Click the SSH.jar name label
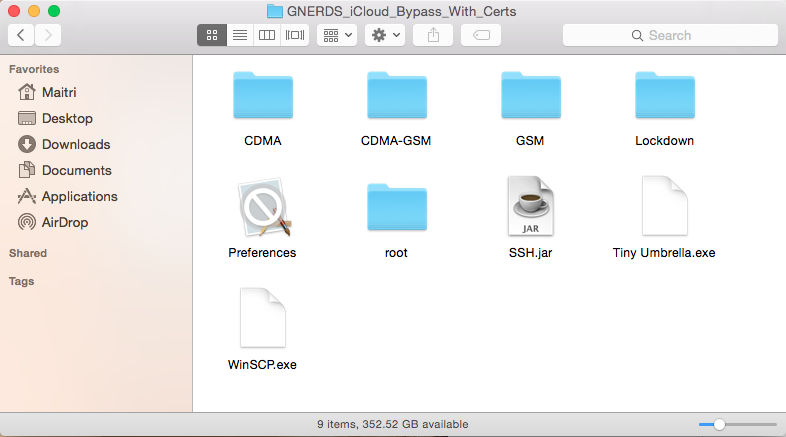Viewport: 786px width, 437px height. [x=530, y=253]
